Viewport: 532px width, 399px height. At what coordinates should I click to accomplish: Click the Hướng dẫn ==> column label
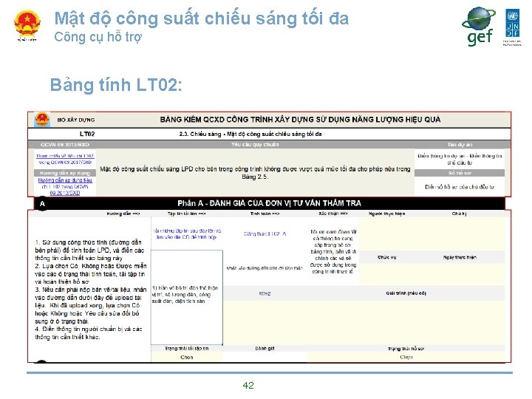[123, 214]
